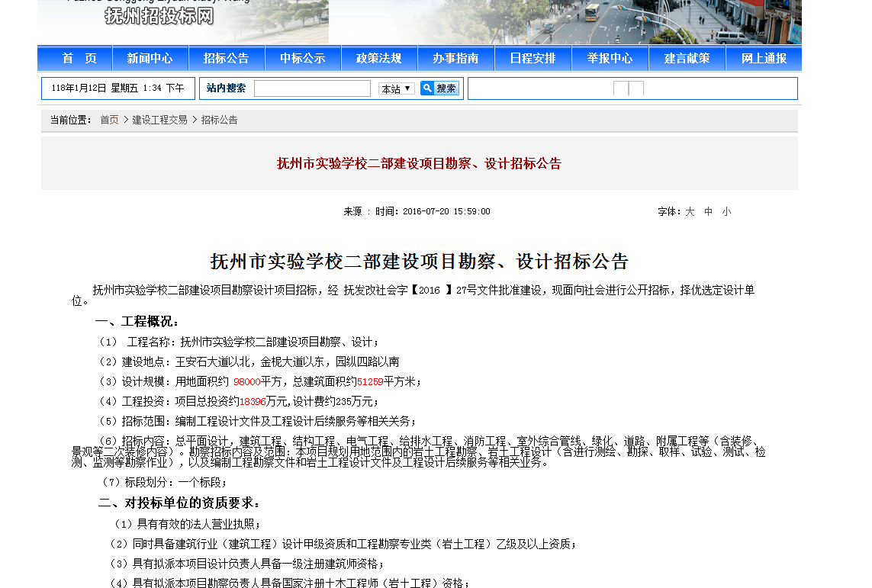Click the search magnifier button

pos(439,88)
